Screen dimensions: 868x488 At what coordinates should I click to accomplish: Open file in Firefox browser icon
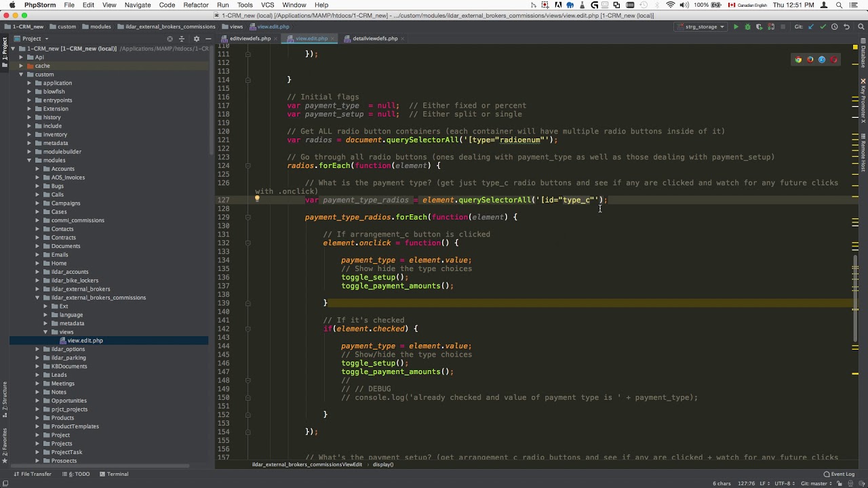pyautogui.click(x=810, y=60)
